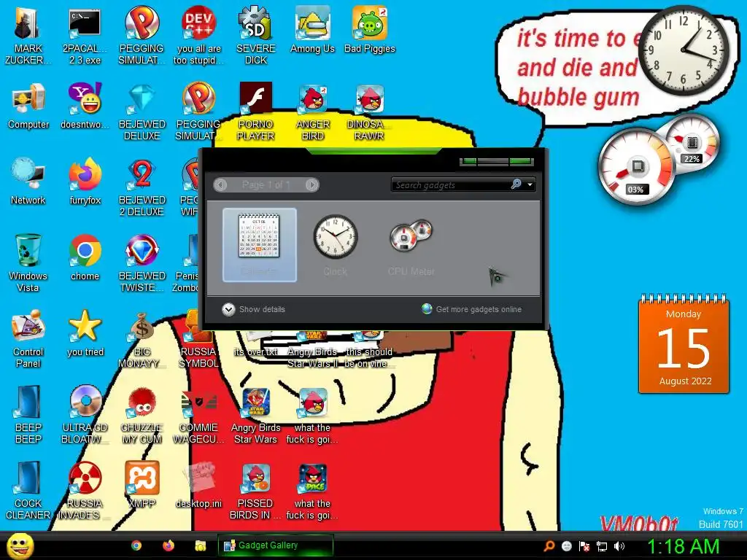Viewport: 747px width, 560px height.
Task: Open the Computer desktop icon
Action: pyautogui.click(x=28, y=106)
